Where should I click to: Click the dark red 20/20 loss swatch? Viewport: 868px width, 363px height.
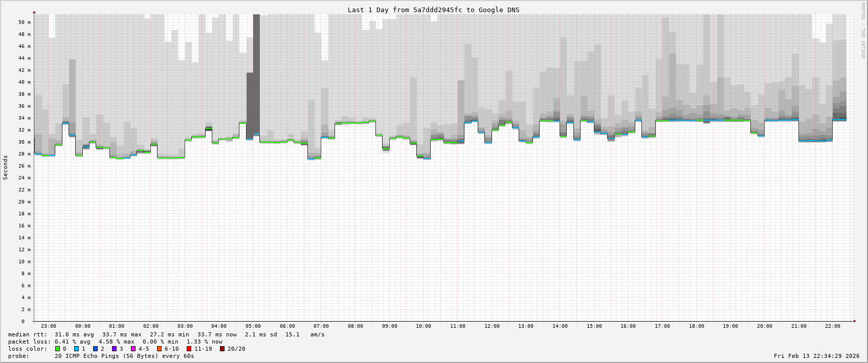coord(222,349)
